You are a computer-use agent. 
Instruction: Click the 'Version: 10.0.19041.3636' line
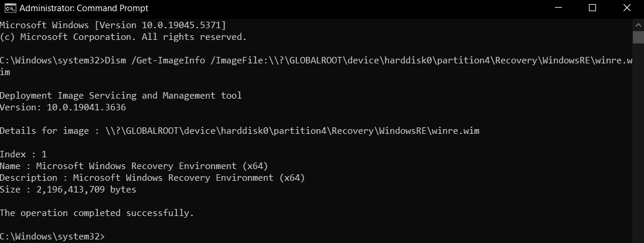[x=63, y=107]
